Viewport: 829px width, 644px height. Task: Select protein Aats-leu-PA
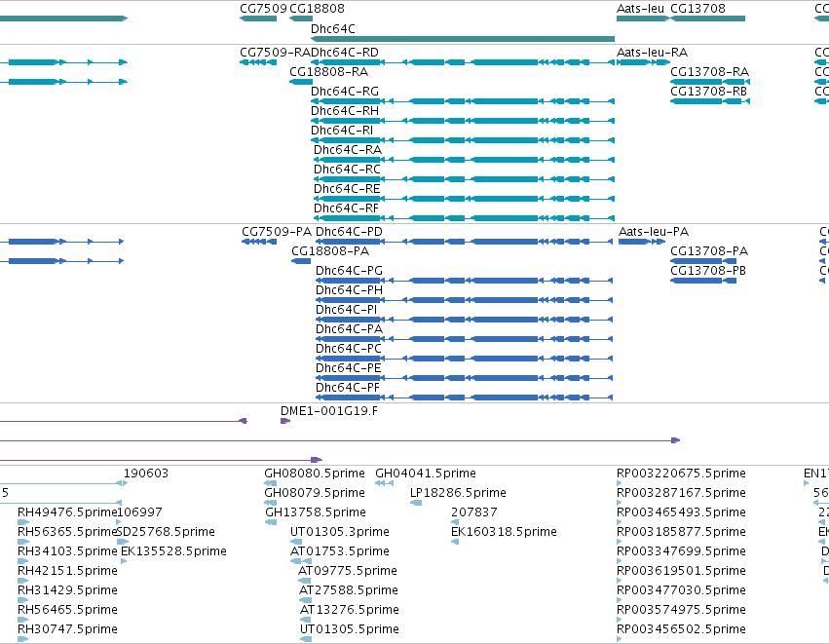click(654, 232)
